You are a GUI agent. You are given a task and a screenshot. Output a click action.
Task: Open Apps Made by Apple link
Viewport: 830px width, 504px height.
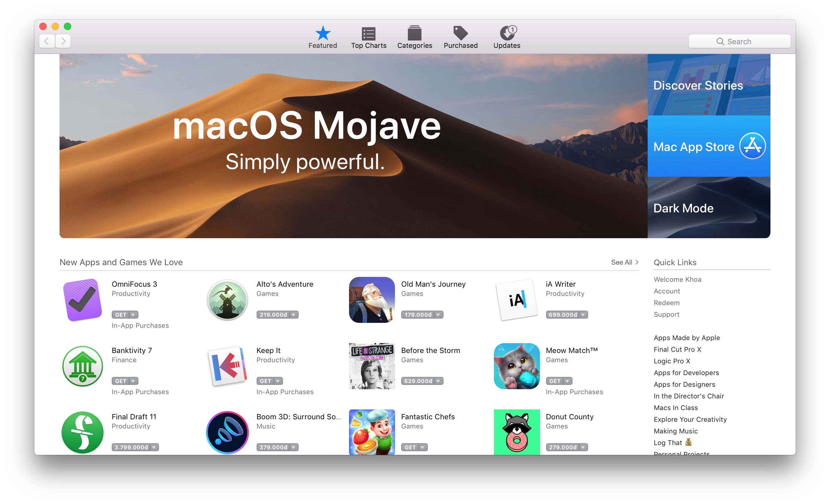click(687, 338)
